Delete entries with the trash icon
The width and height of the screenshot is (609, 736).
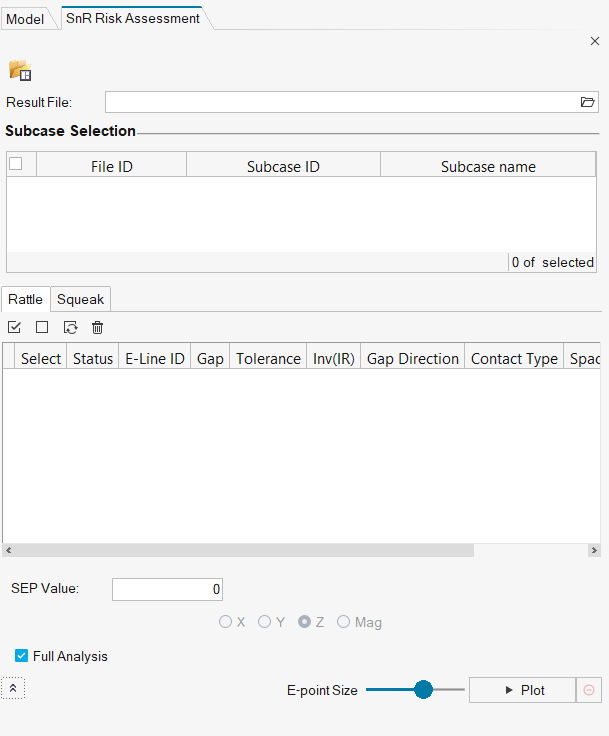tap(97, 327)
